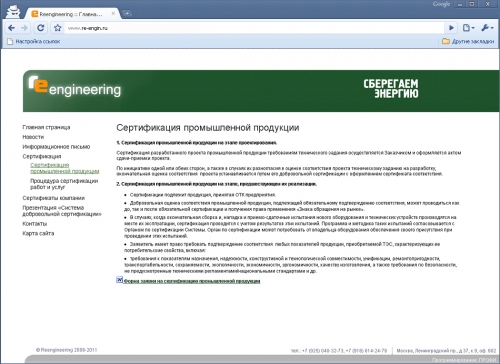
Task: Click the Сертификация промышленной продукции heading
Action: 208,128
